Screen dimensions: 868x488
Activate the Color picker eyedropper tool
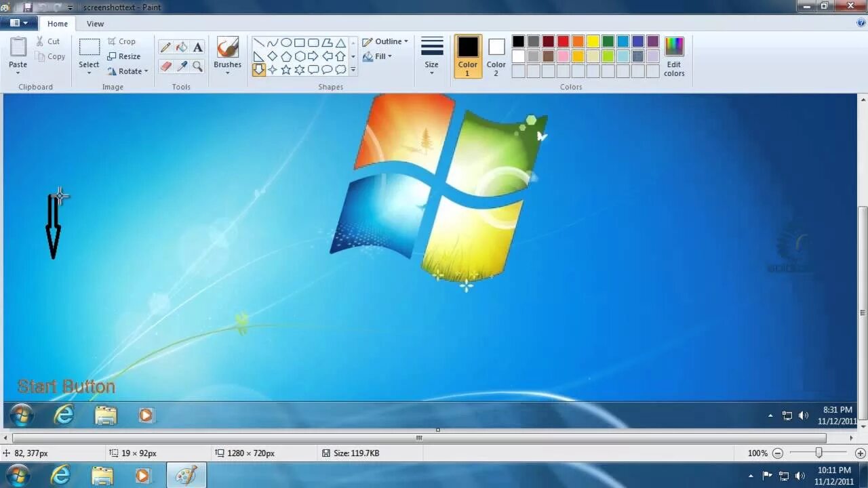(182, 66)
